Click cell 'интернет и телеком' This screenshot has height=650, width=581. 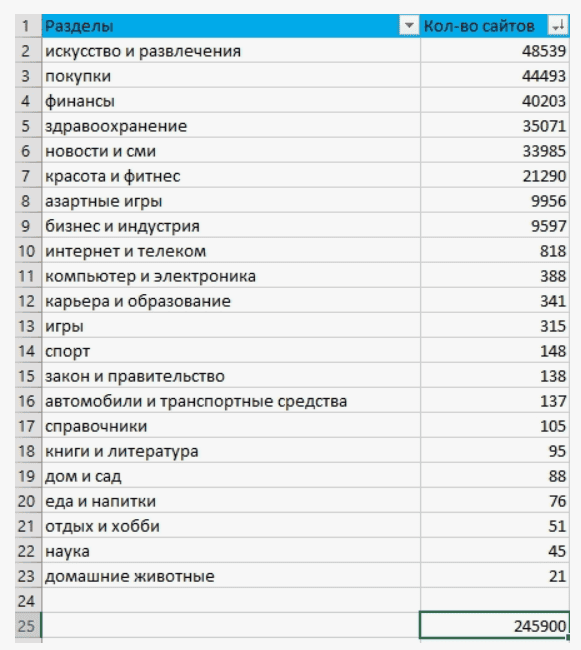tap(231, 251)
